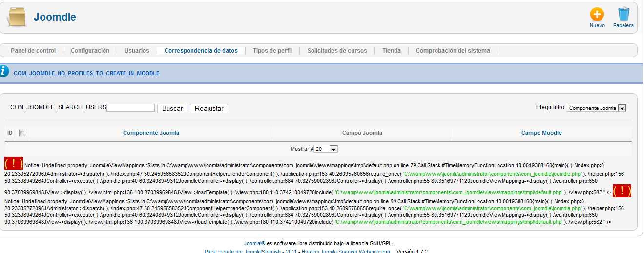This screenshot has height=253, width=644.
Task: Sort by Campo Moodle column header
Action: coord(541,133)
